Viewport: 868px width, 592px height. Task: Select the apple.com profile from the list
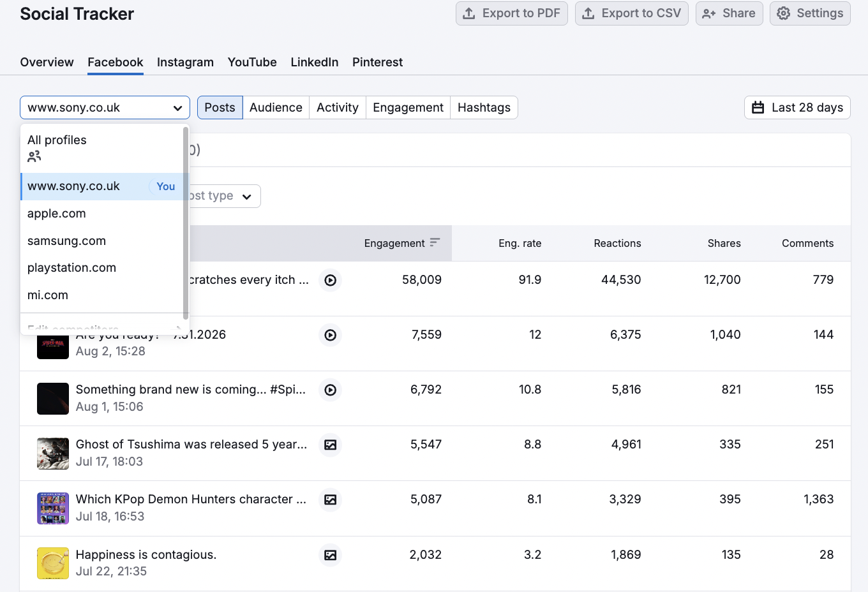pos(56,213)
